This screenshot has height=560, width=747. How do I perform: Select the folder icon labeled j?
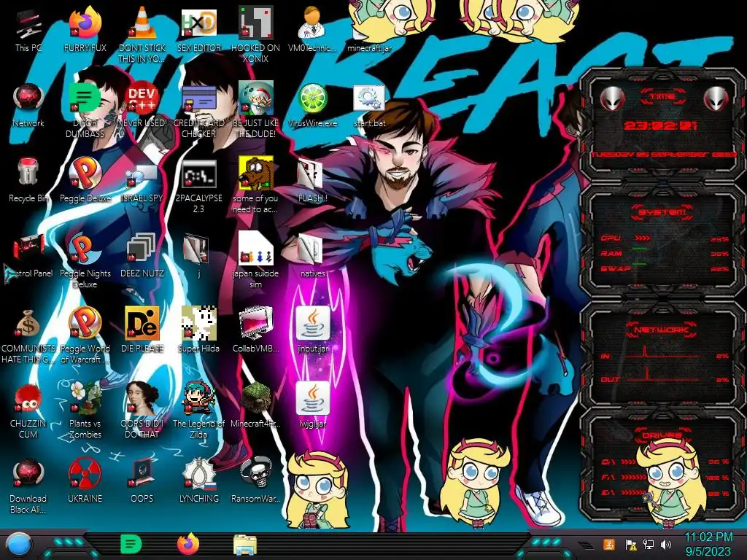point(196,249)
